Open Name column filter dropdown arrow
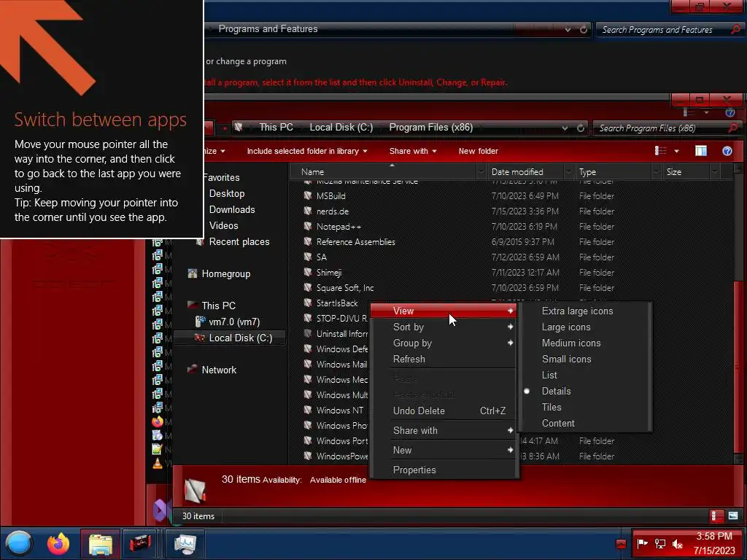 click(x=481, y=172)
